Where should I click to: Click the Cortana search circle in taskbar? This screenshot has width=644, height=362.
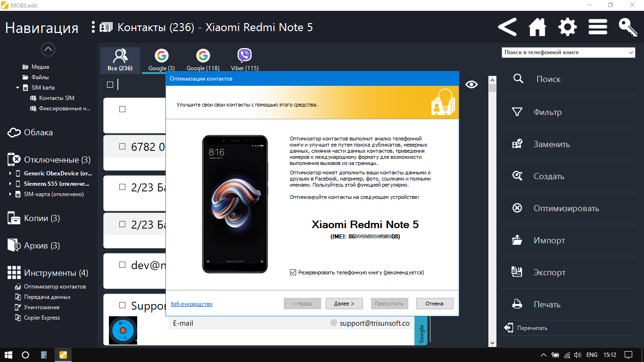[25, 354]
